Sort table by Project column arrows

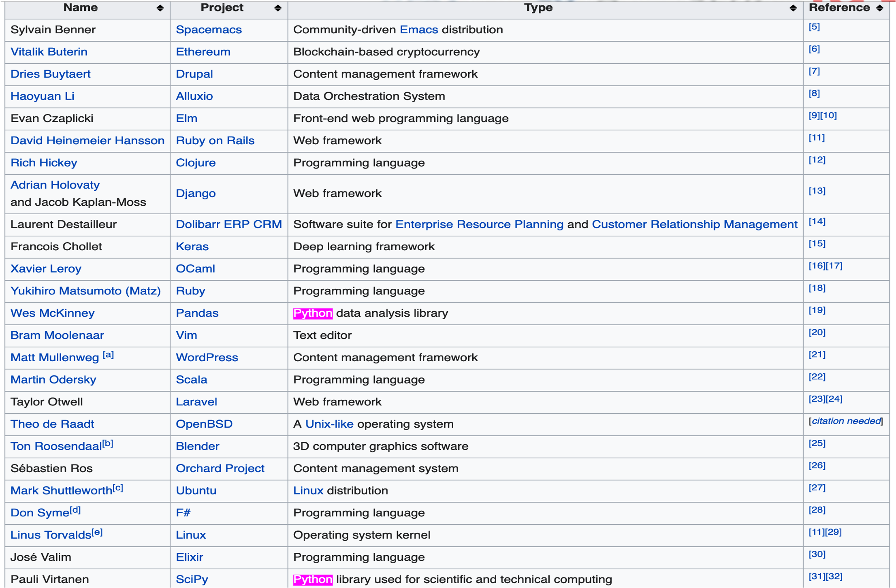click(278, 8)
